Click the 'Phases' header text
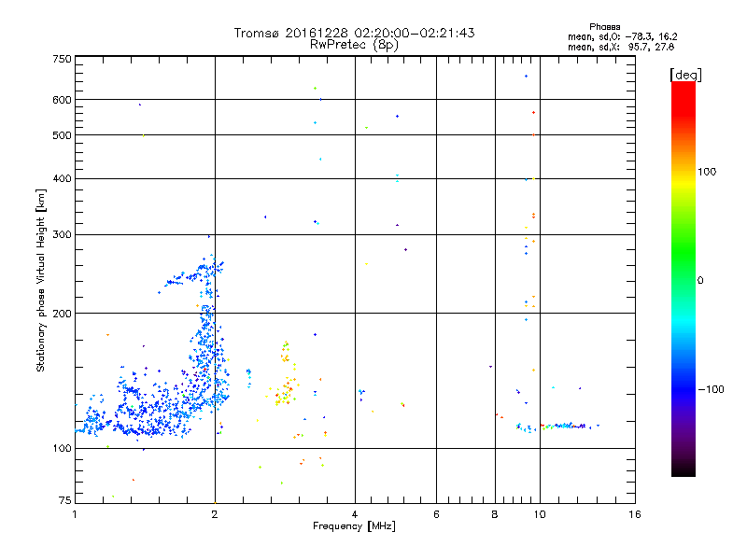Viewport: 747px width, 560px height. 604,27
